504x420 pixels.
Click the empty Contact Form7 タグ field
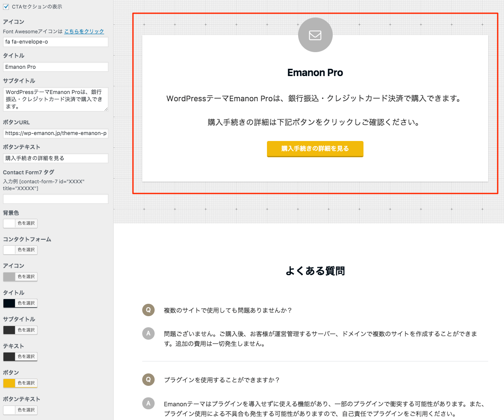56,199
